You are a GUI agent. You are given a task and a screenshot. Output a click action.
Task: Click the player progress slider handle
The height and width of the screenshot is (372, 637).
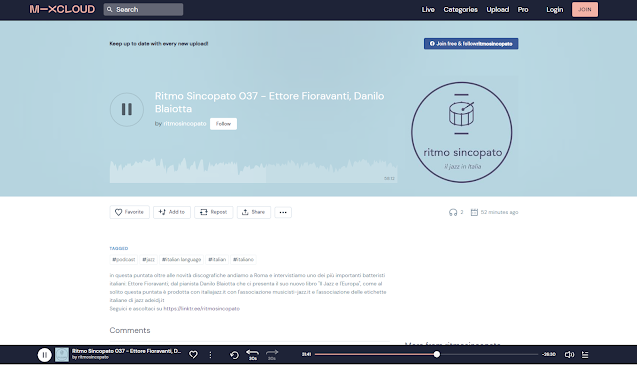click(x=437, y=354)
